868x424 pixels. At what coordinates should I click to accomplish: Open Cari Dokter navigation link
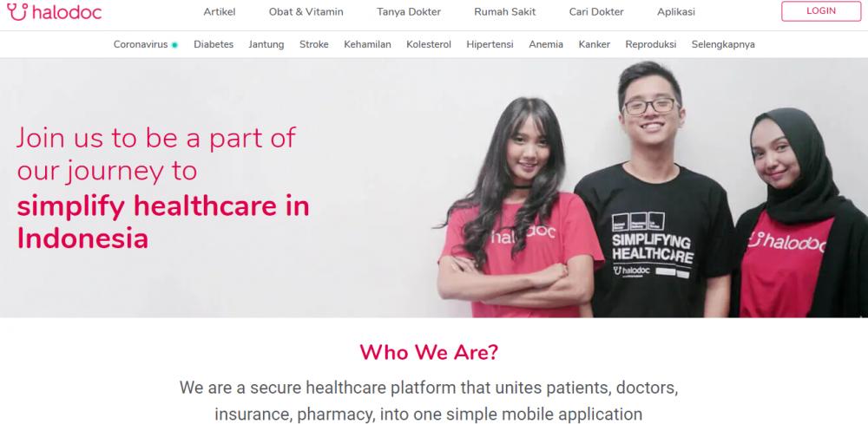(596, 11)
